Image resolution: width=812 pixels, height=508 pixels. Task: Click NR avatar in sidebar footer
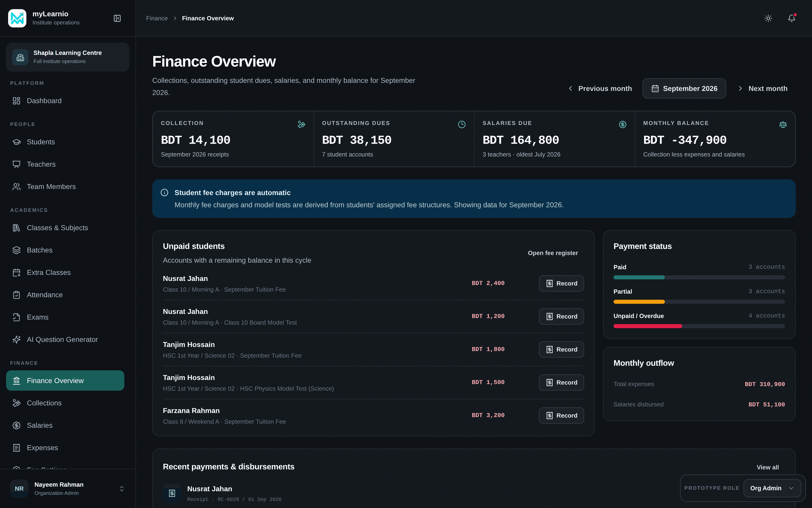(x=19, y=488)
